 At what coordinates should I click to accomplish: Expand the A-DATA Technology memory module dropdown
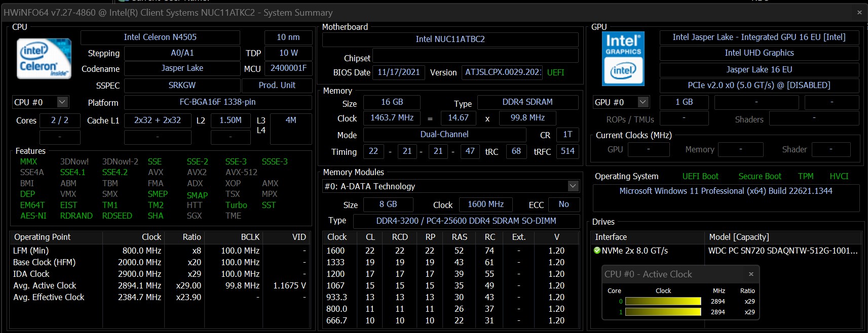coord(573,186)
